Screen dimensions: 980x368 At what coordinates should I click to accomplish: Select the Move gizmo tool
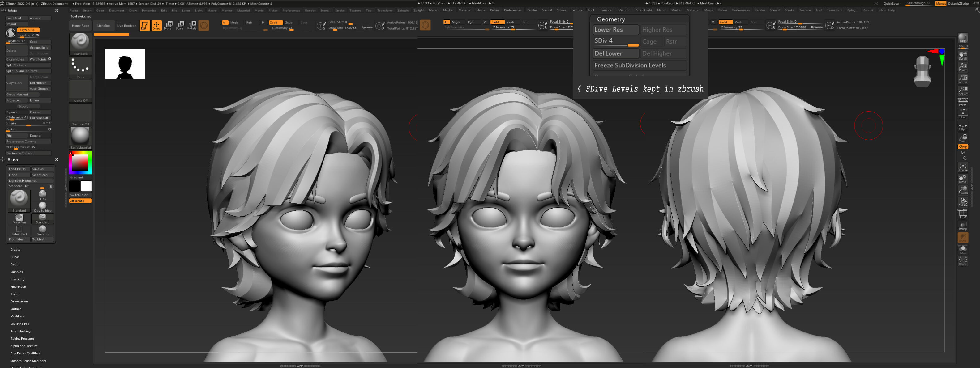coord(168,25)
